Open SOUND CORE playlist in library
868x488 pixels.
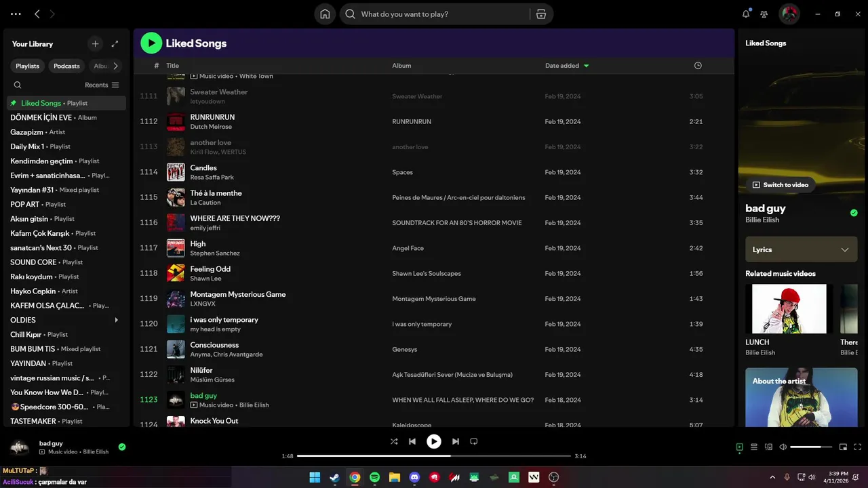click(x=66, y=262)
